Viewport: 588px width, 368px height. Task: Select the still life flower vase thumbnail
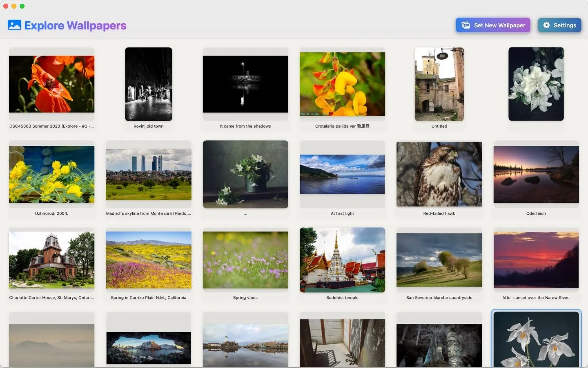click(245, 174)
